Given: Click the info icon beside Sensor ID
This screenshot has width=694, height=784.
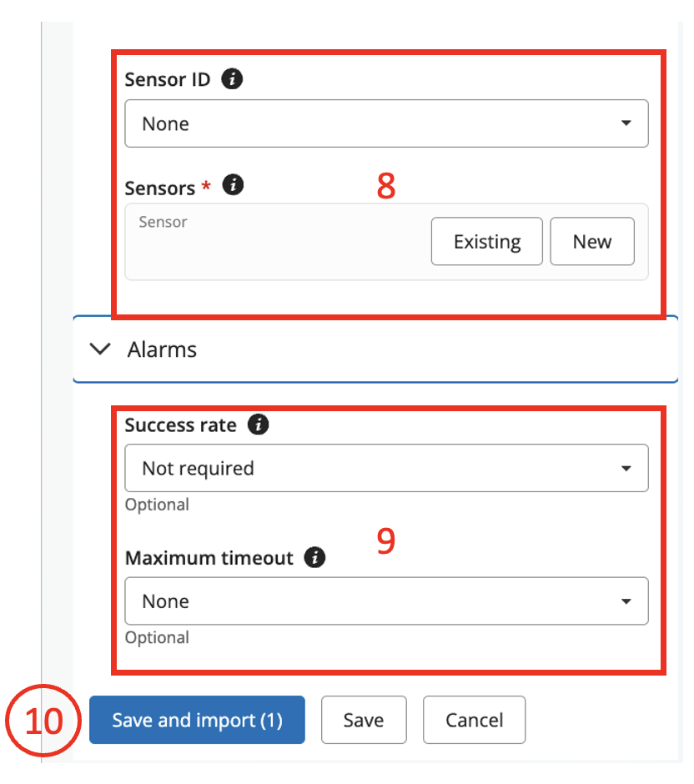Looking at the screenshot, I should click(233, 80).
